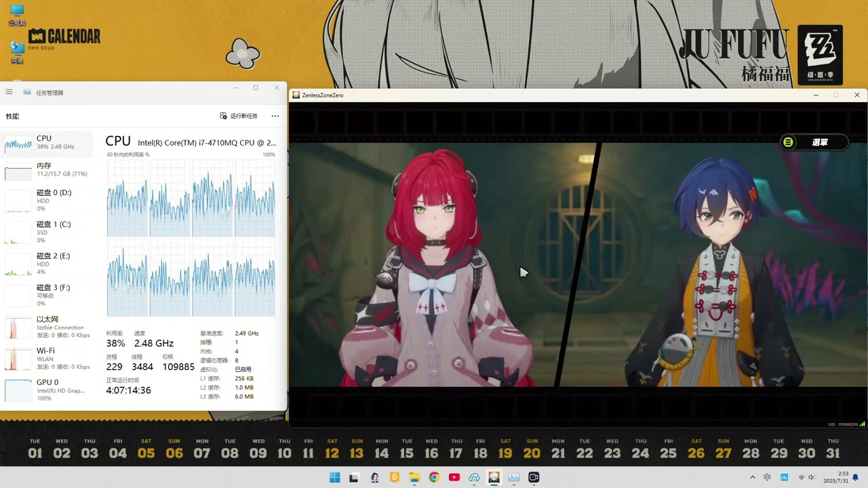Image resolution: width=868 pixels, height=488 pixels.
Task: Click the CALENDAR widget logo
Action: click(64, 37)
